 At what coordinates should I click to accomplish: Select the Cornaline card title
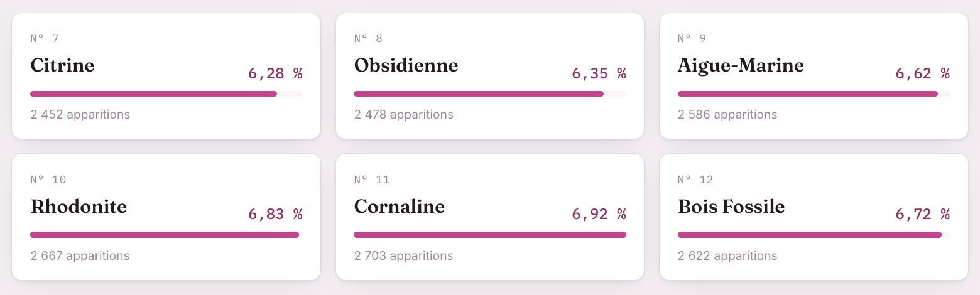[x=400, y=206]
